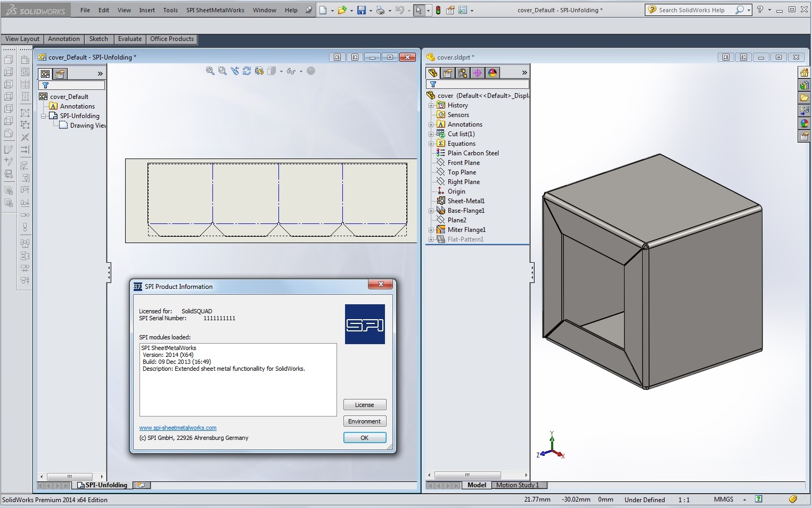Open PropertyManager tab in cover.sldprt
The width and height of the screenshot is (812, 508).
[x=448, y=73]
